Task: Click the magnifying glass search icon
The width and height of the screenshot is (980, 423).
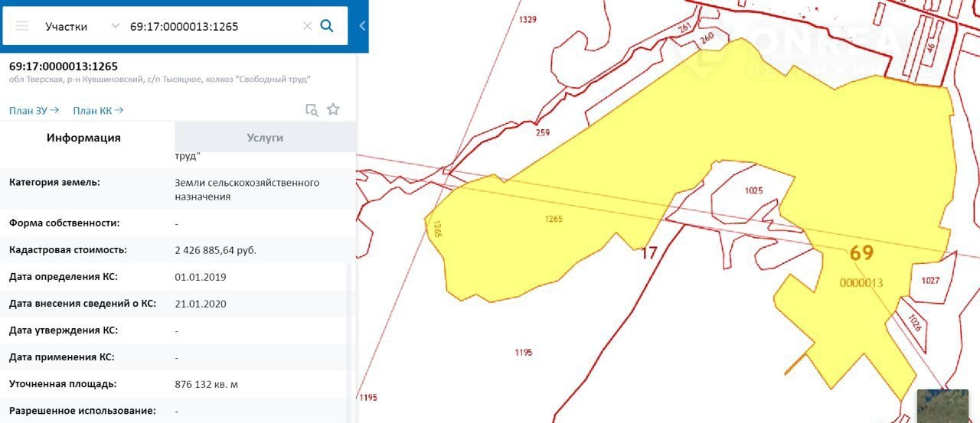Action: [327, 26]
